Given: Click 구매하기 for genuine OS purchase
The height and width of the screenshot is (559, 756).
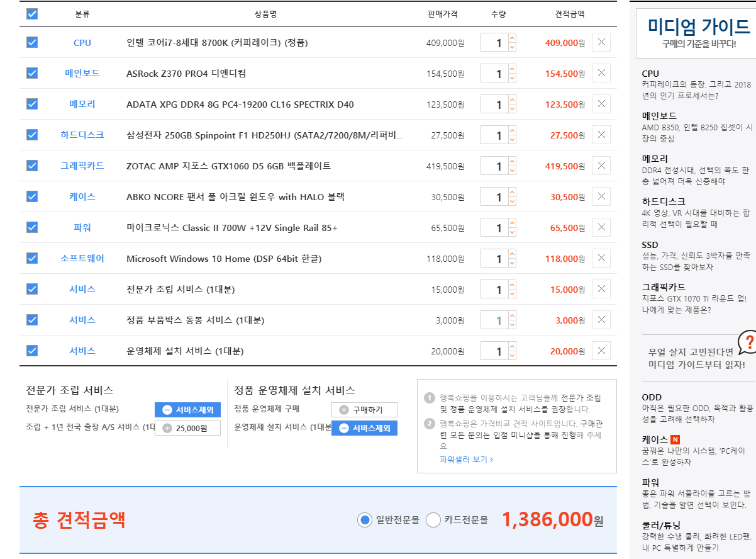Looking at the screenshot, I should tap(364, 410).
